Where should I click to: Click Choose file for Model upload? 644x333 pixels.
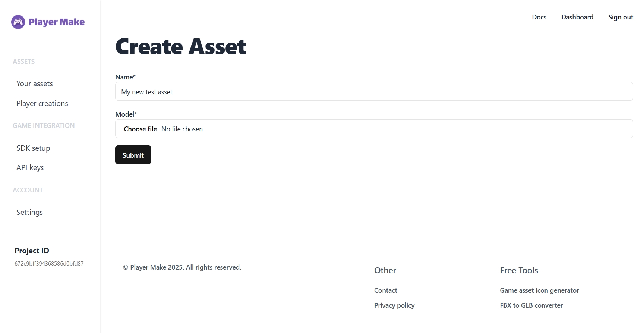(x=141, y=129)
